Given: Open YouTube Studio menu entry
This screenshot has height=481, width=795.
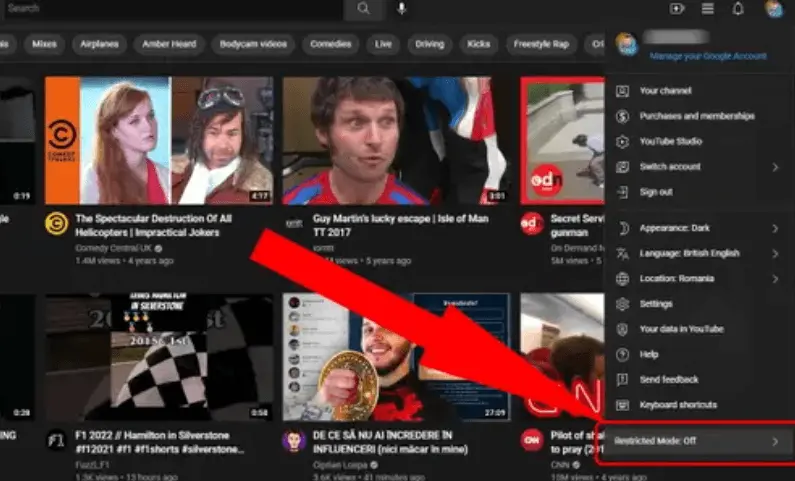Looking at the screenshot, I should tap(700, 142).
